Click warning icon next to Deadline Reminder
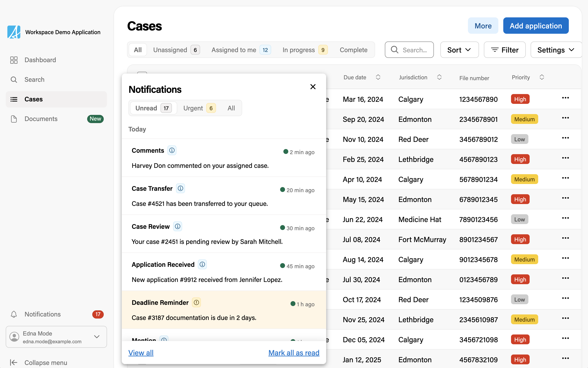Image resolution: width=588 pixels, height=368 pixels. (196, 302)
